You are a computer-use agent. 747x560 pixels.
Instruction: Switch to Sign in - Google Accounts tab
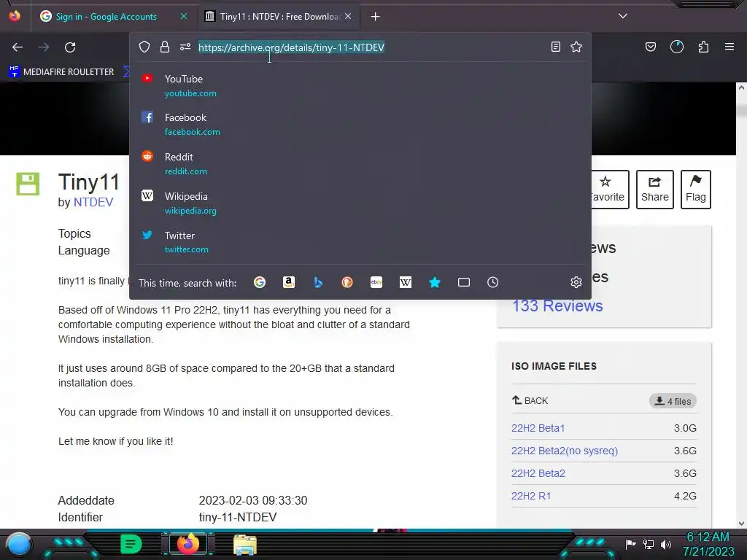point(106,17)
